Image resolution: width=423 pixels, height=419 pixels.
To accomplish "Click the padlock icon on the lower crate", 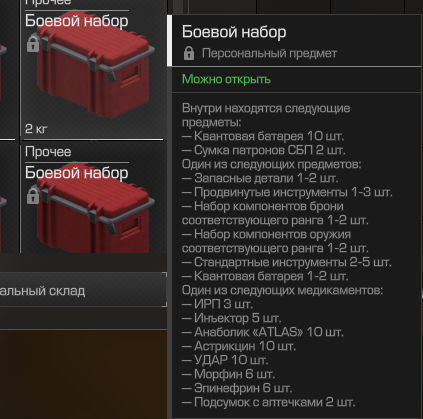I will coord(33,196).
